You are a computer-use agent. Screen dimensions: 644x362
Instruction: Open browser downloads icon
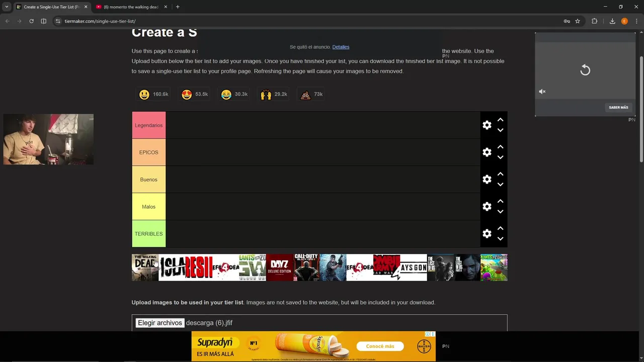612,21
